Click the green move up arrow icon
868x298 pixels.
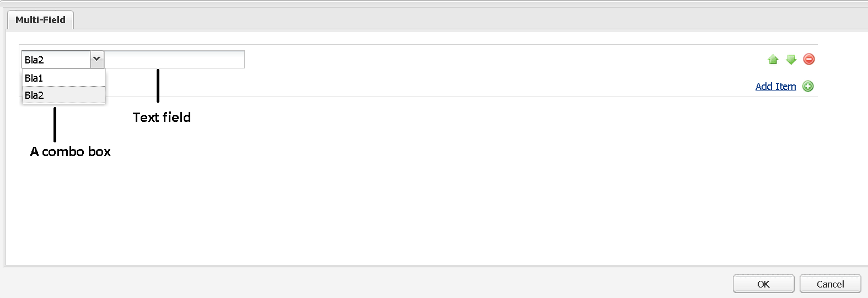pyautogui.click(x=773, y=60)
